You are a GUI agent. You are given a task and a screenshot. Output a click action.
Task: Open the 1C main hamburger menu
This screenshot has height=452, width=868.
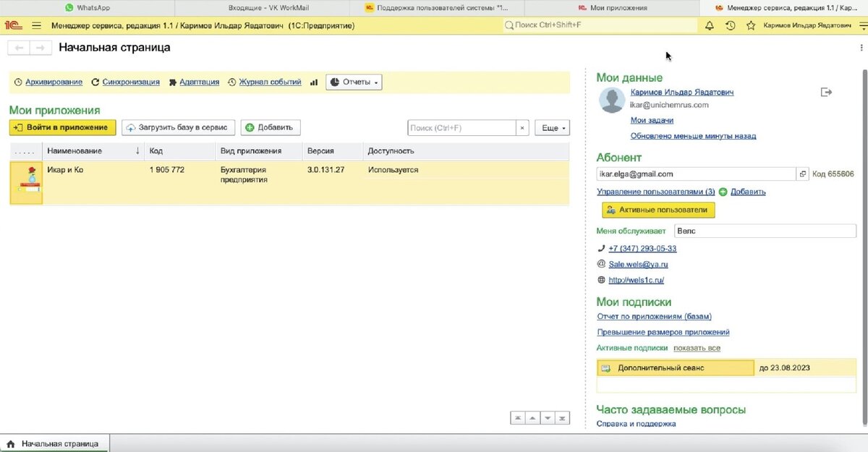(x=36, y=25)
